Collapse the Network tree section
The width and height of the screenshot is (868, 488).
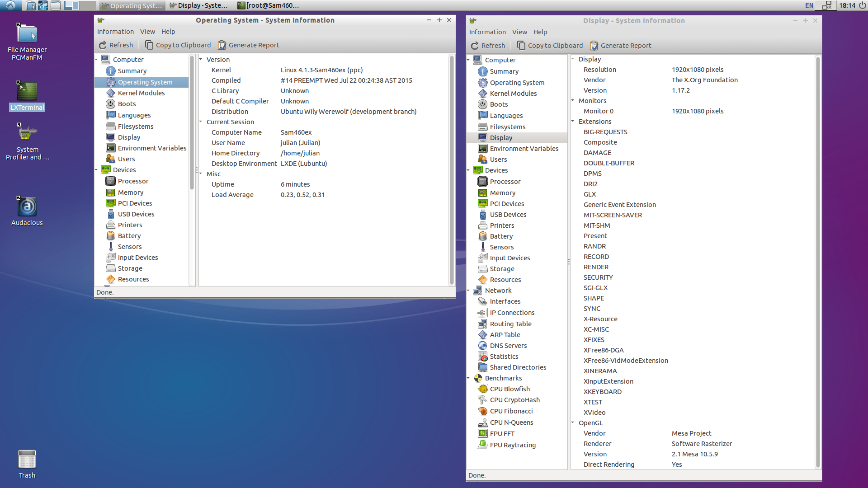(x=468, y=291)
